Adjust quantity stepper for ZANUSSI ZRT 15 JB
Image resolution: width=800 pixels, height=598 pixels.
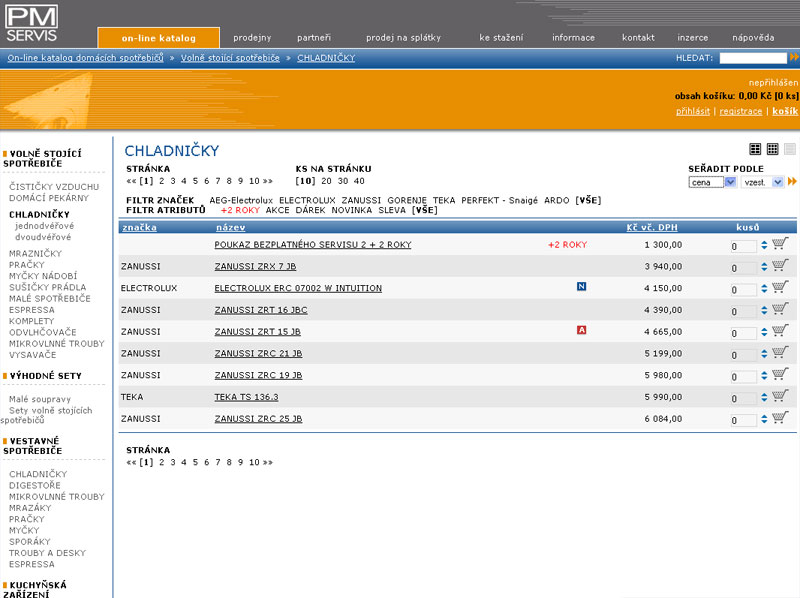pos(764,332)
